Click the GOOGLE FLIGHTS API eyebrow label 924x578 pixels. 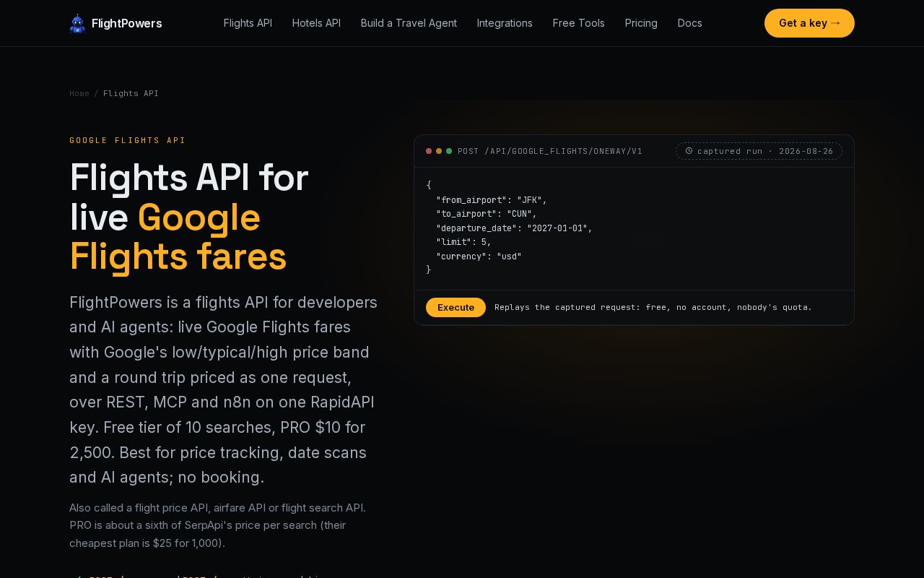pos(128,140)
